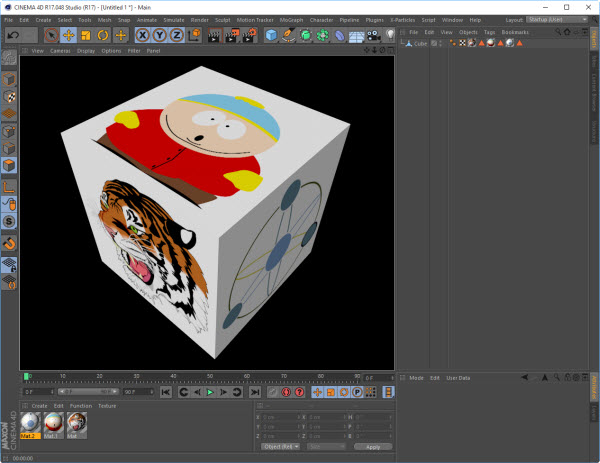600x463 pixels.
Task: Toggle the Viewport Solo S icon
Action: pyautogui.click(x=9, y=221)
